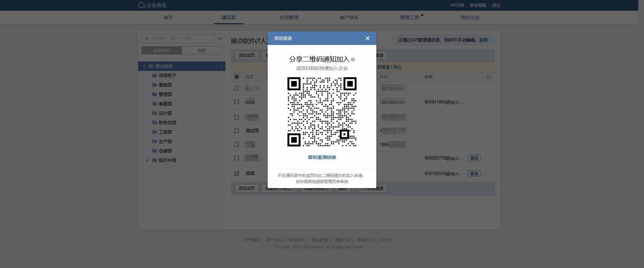Select the 设计部 department
This screenshot has width=644, height=268.
165,113
